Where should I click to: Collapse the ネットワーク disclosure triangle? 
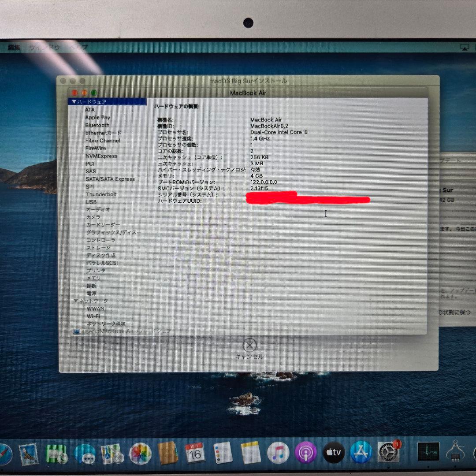coord(76,301)
